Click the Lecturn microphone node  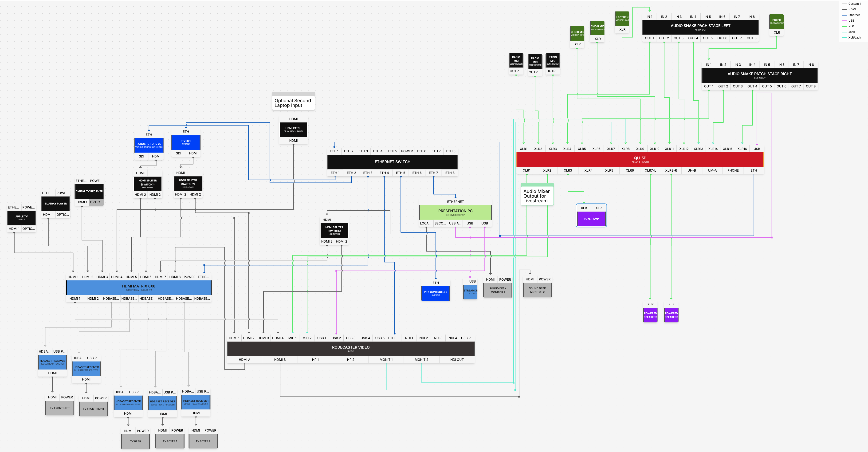pyautogui.click(x=622, y=19)
